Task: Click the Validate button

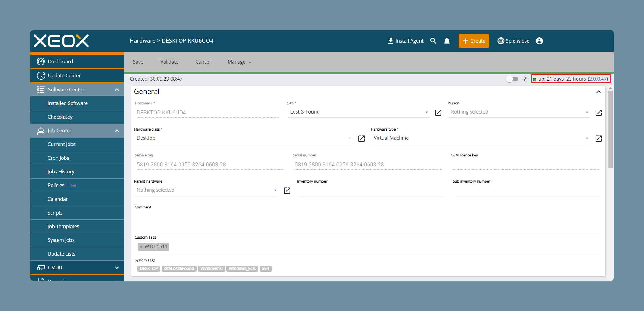Action: [x=169, y=62]
